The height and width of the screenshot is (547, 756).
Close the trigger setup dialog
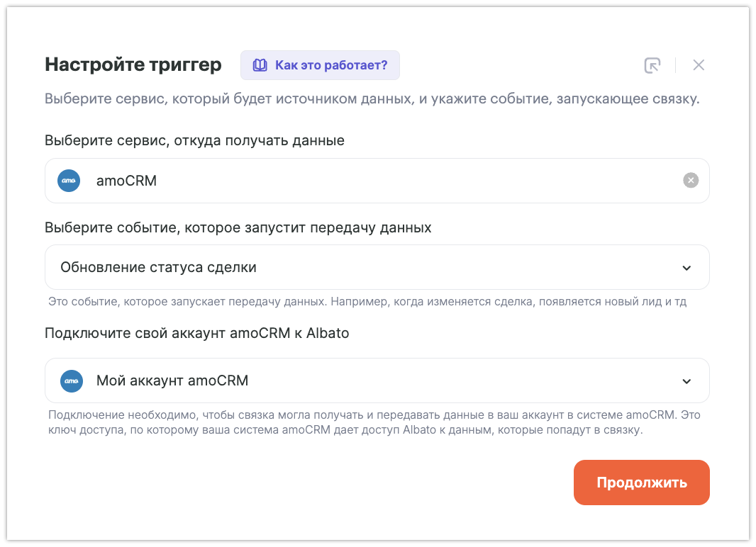[699, 65]
